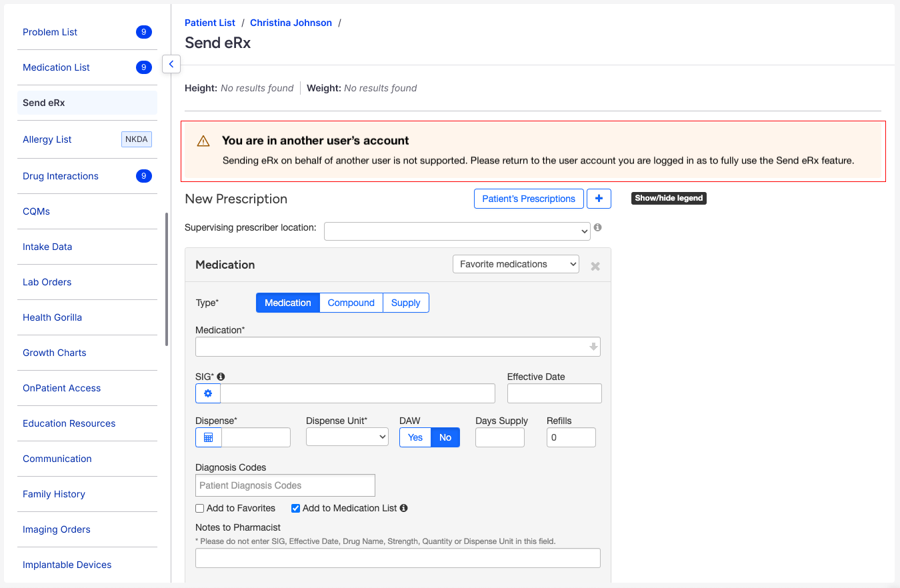This screenshot has width=900, height=588.
Task: Click the SIG settings gear icon
Action: click(208, 393)
